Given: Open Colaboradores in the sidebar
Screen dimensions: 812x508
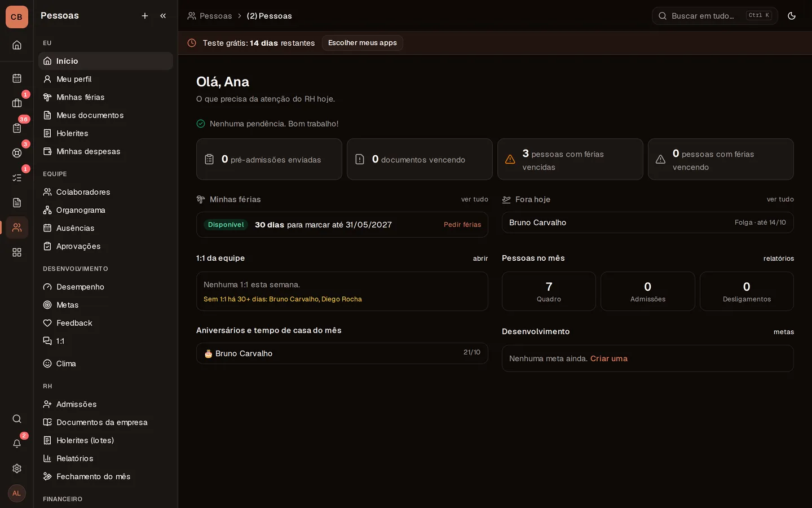Looking at the screenshot, I should 105,192.
